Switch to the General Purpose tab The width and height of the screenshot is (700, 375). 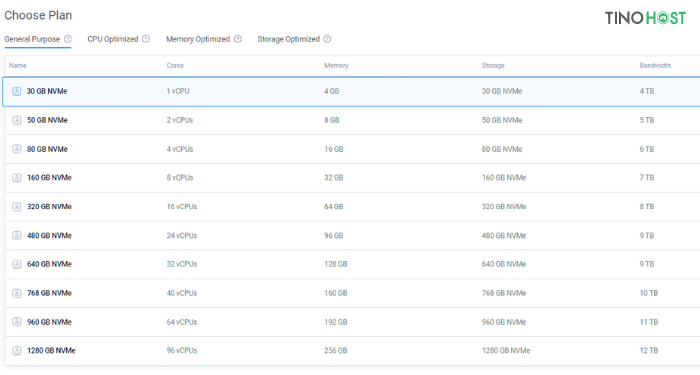click(x=32, y=39)
